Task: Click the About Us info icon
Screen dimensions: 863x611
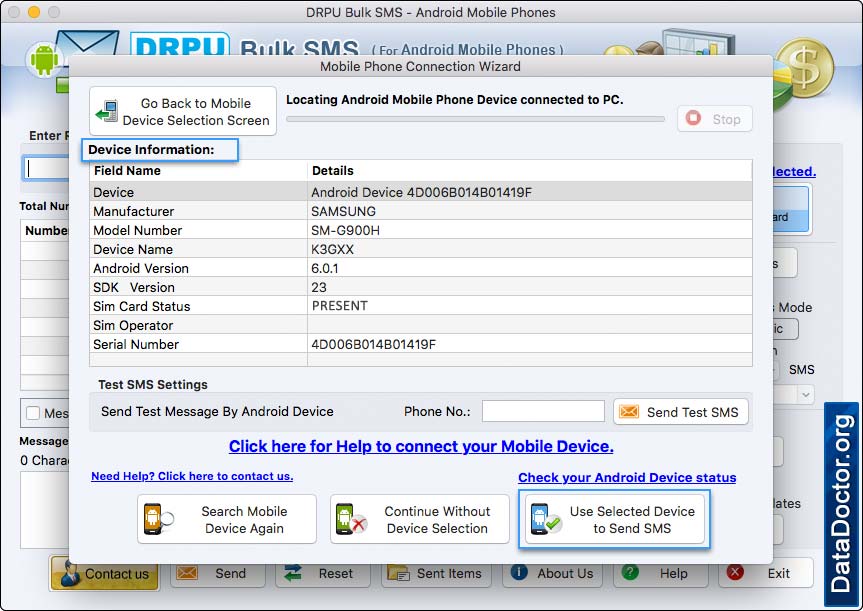Action: [x=519, y=572]
